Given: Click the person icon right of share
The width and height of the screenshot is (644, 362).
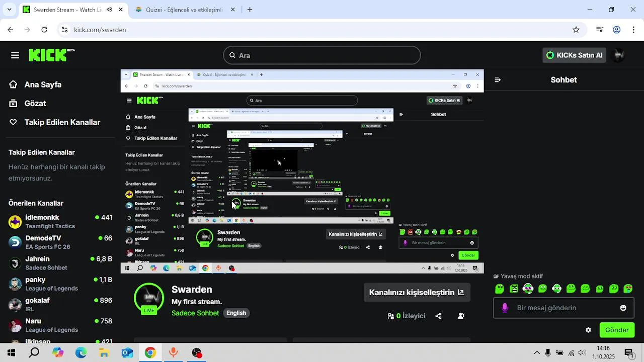Looking at the screenshot, I should pyautogui.click(x=461, y=316).
